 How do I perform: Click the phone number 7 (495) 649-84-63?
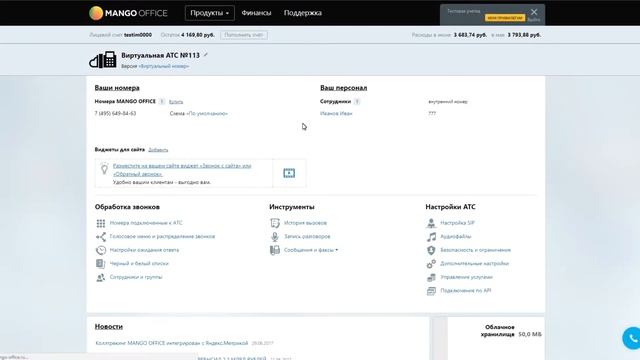click(x=115, y=113)
